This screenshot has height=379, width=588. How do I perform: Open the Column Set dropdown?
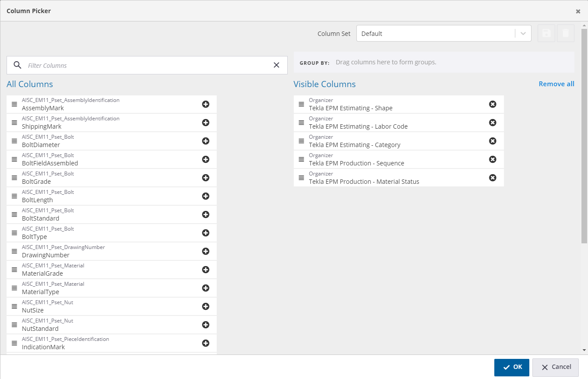click(436, 33)
